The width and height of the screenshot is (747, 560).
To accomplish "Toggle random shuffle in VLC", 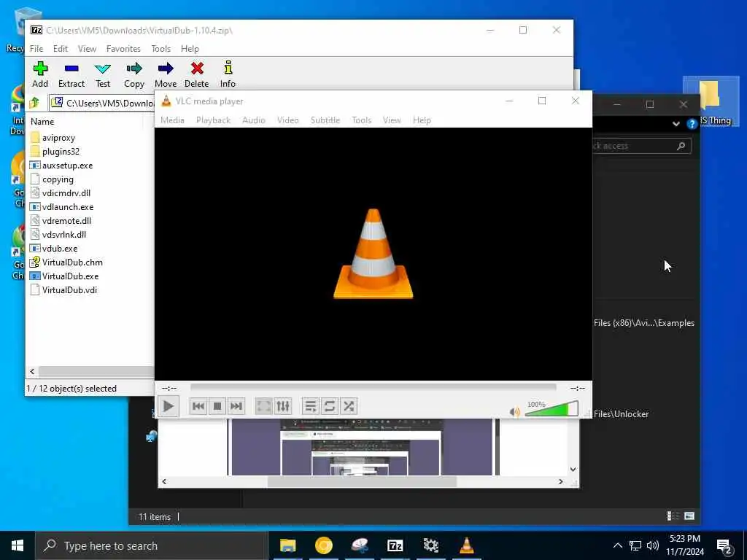I will (349, 406).
